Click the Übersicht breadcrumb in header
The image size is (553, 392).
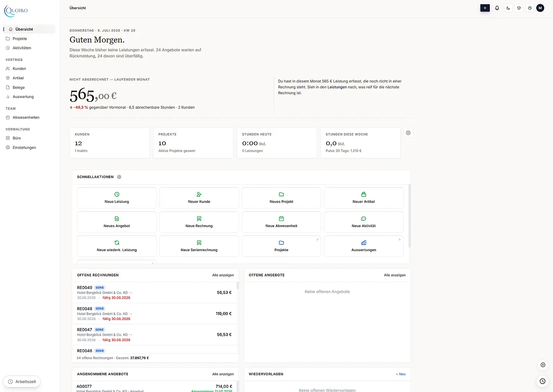78,8
